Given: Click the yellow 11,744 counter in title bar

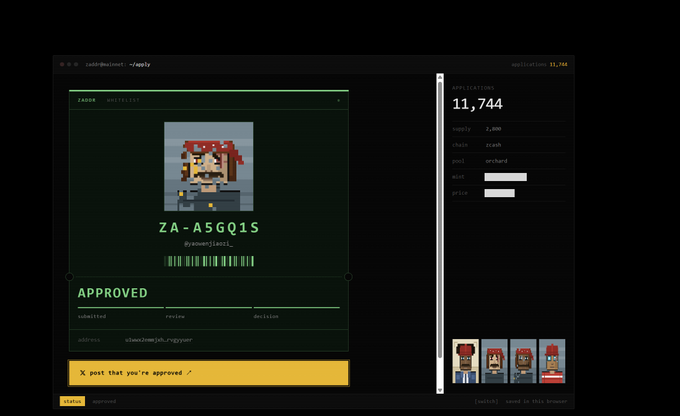Looking at the screenshot, I should 559,64.
